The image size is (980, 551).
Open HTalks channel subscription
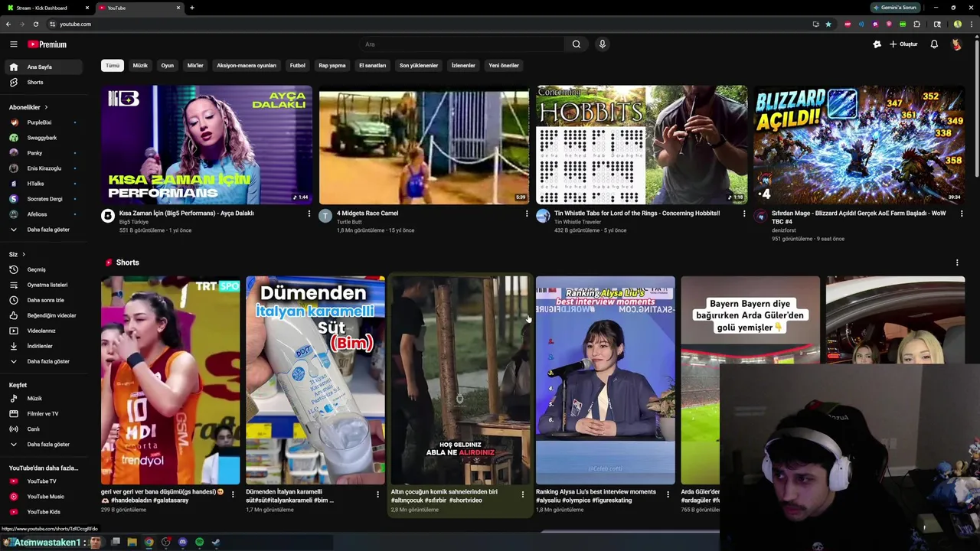pos(43,184)
